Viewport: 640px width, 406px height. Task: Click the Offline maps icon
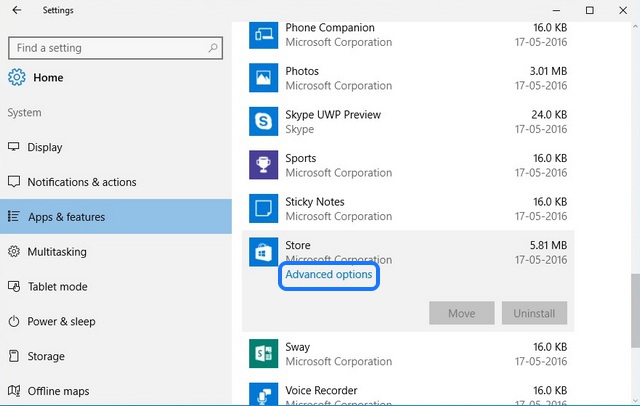14,391
